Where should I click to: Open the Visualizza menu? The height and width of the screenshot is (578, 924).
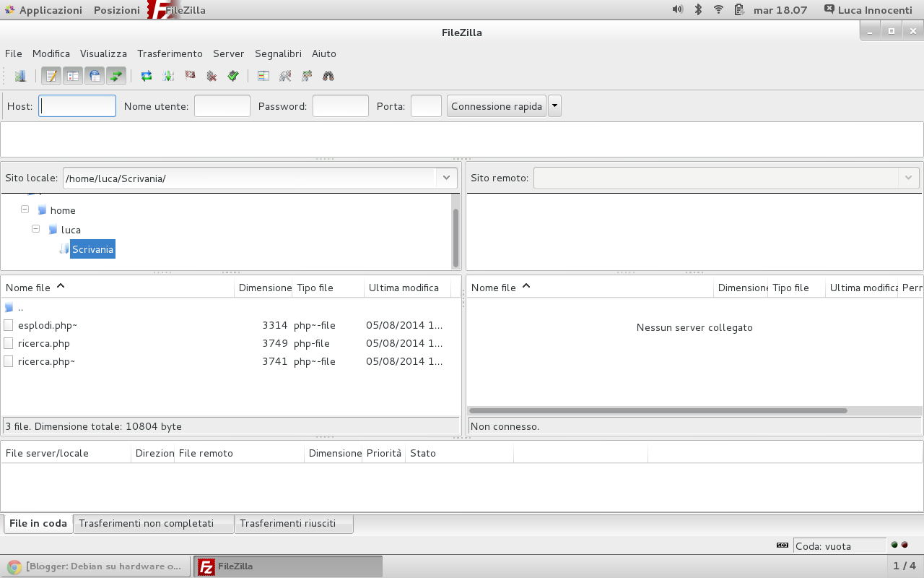tap(103, 53)
